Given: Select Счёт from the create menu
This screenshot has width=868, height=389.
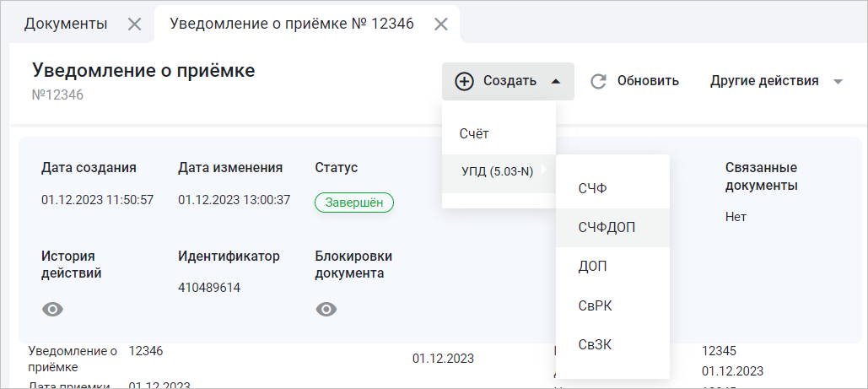Looking at the screenshot, I should tap(474, 133).
